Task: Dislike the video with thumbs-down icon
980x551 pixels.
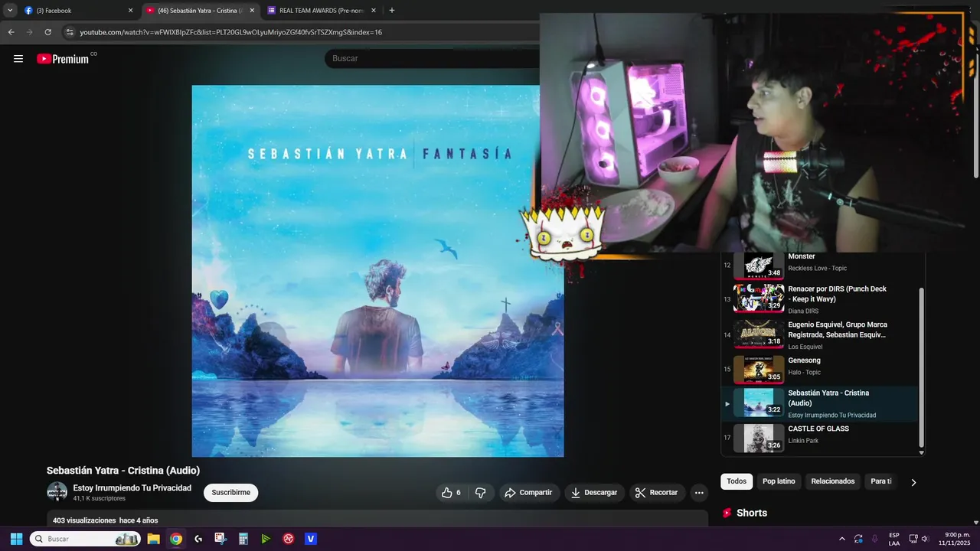Action: [x=480, y=493]
